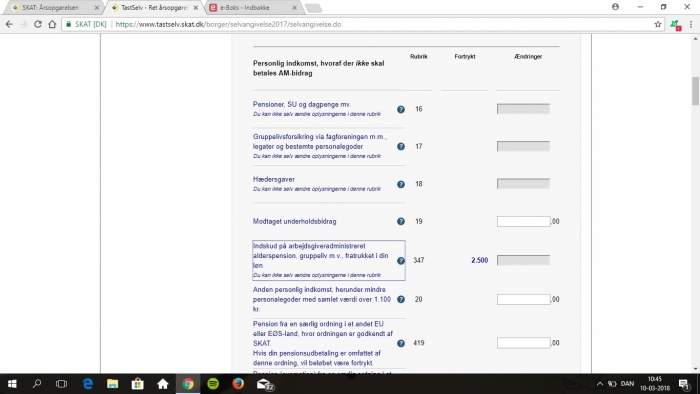Viewport: 700px width, 394px height.
Task: Click the Fortrykt column header
Action: [465, 57]
